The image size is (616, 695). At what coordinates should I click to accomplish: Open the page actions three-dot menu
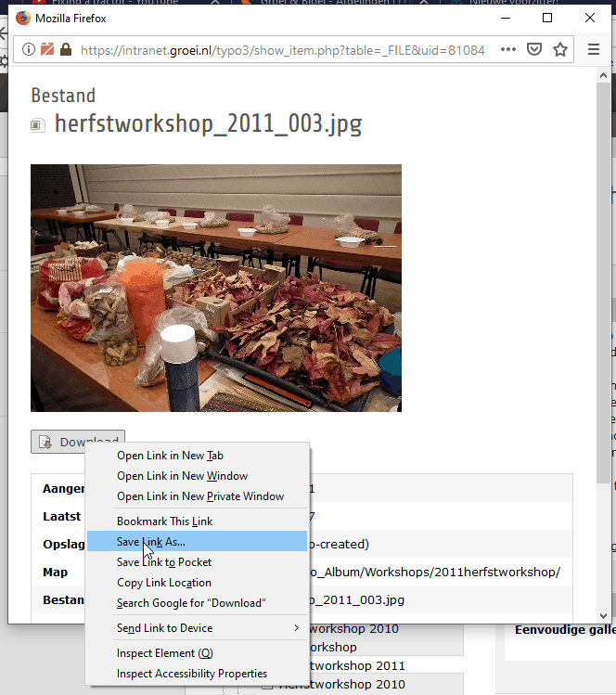(x=507, y=49)
